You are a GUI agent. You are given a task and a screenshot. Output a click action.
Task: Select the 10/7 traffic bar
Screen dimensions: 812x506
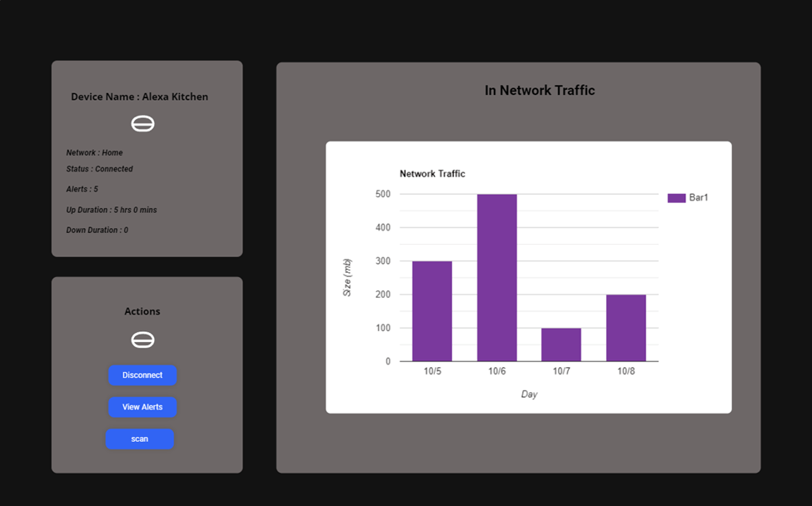pyautogui.click(x=561, y=345)
